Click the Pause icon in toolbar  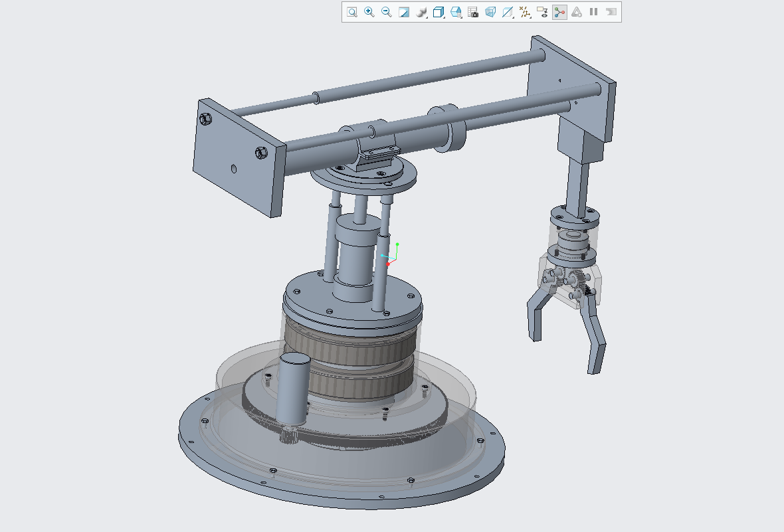coord(593,12)
